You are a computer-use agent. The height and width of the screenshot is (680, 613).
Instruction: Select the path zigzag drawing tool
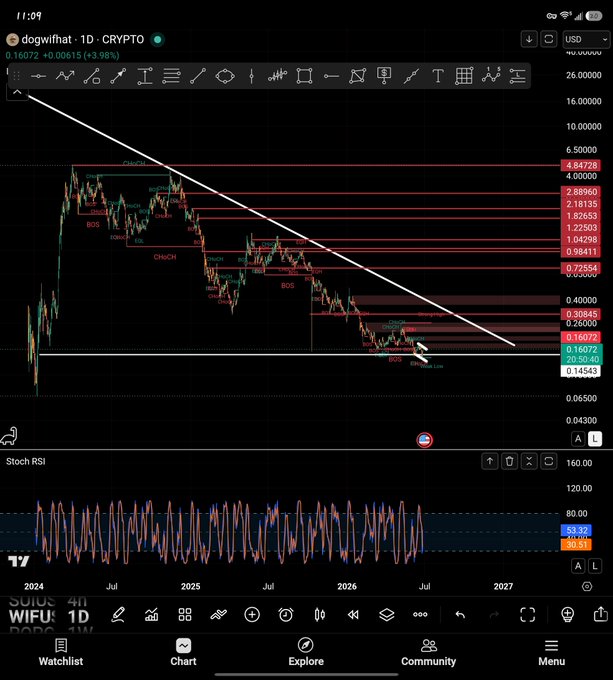click(x=65, y=76)
